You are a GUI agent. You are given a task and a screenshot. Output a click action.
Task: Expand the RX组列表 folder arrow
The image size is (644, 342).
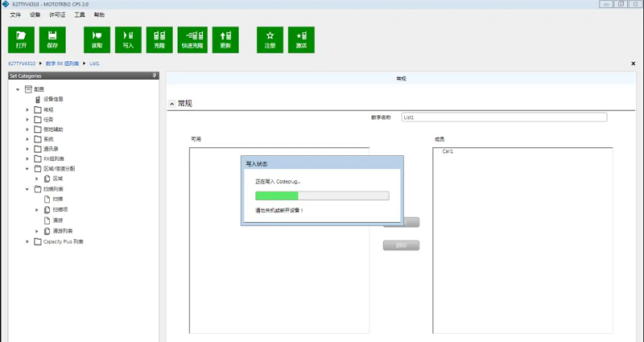[27, 159]
